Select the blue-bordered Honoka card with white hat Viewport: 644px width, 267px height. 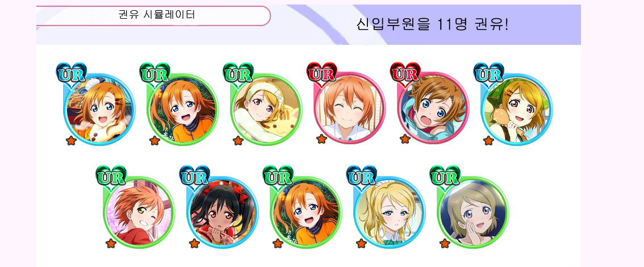pos(99,109)
